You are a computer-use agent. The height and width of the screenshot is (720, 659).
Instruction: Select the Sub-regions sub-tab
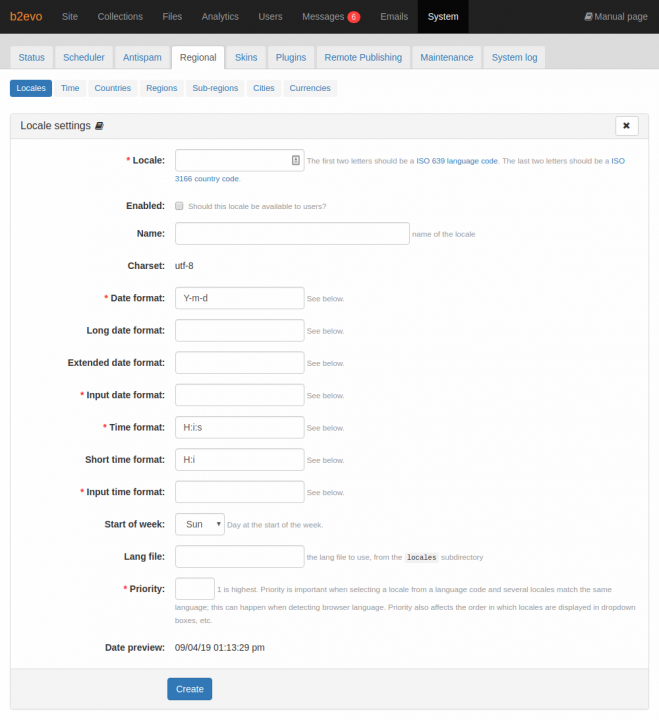pyautogui.click(x=215, y=88)
